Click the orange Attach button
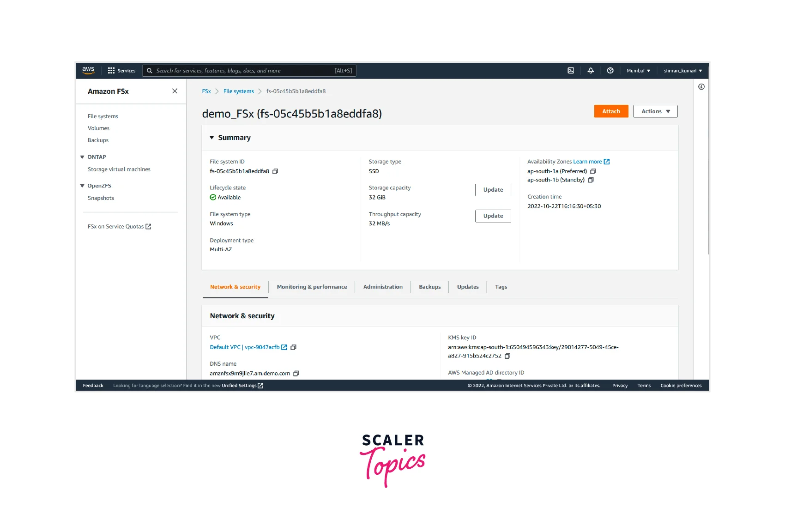 [x=610, y=111]
